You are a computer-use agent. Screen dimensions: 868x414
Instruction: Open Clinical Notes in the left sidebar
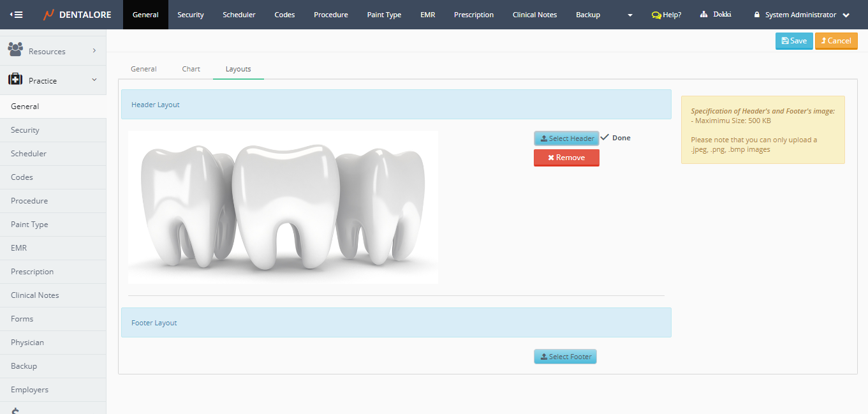(35, 295)
